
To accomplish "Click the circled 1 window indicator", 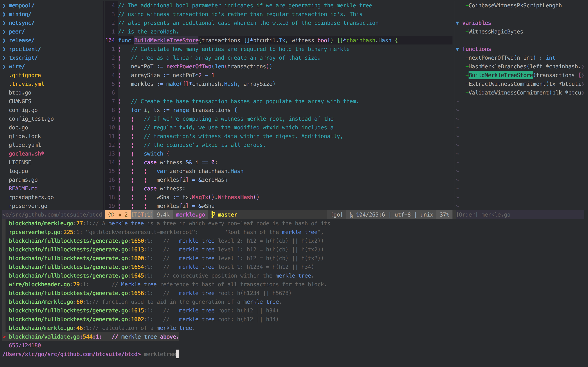I will (x=111, y=214).
